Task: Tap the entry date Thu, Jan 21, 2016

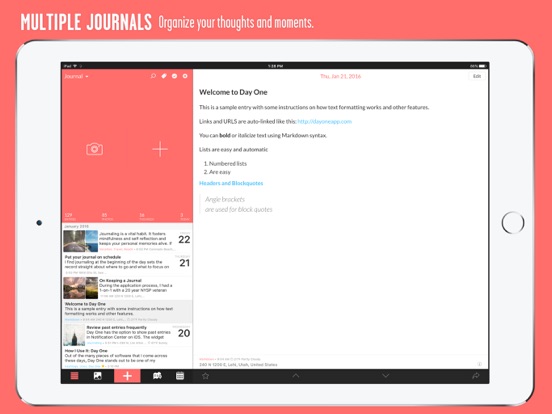Action: (340, 76)
